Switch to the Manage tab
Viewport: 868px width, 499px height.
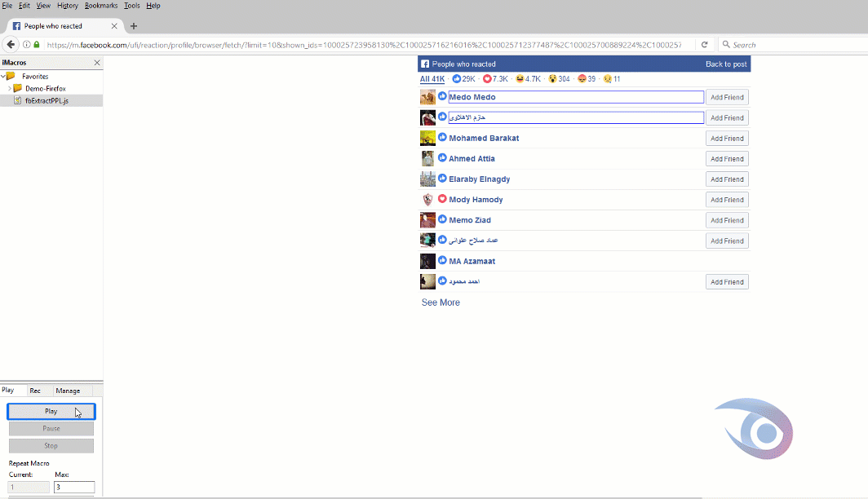click(68, 391)
